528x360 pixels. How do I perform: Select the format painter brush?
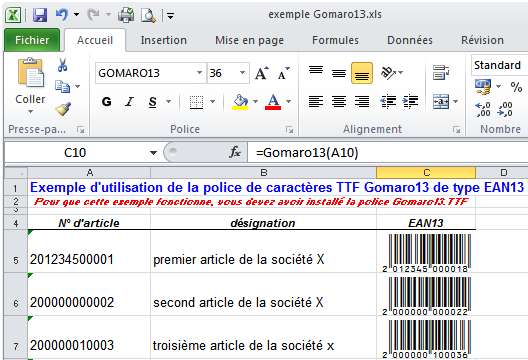(x=63, y=109)
